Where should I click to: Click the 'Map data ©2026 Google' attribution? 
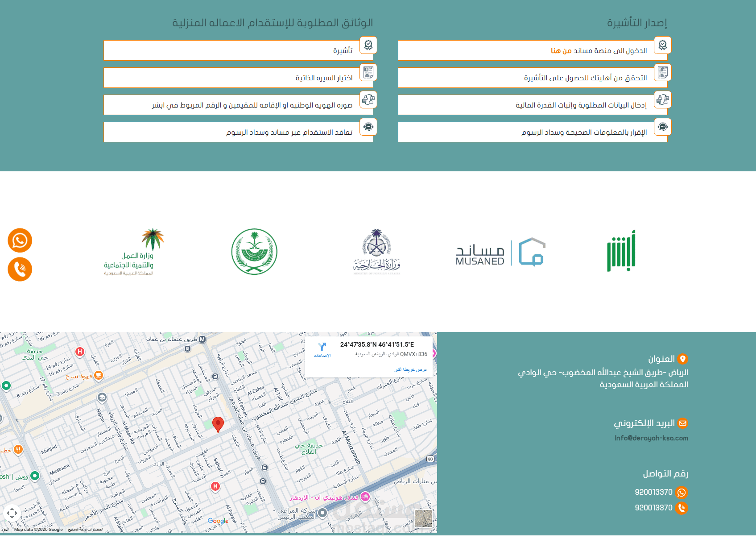tap(38, 530)
